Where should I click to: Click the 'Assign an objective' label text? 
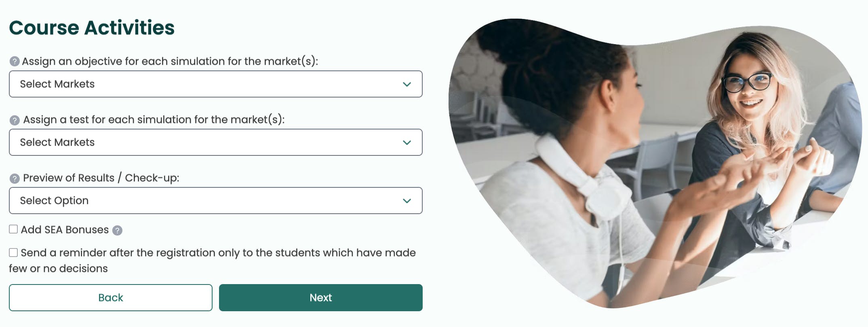[x=170, y=62]
